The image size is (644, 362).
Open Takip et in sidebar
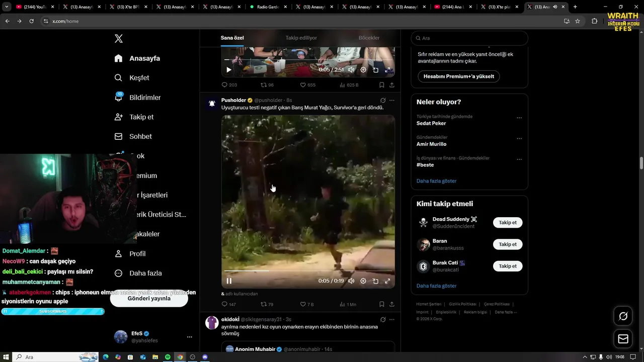[134, 117]
